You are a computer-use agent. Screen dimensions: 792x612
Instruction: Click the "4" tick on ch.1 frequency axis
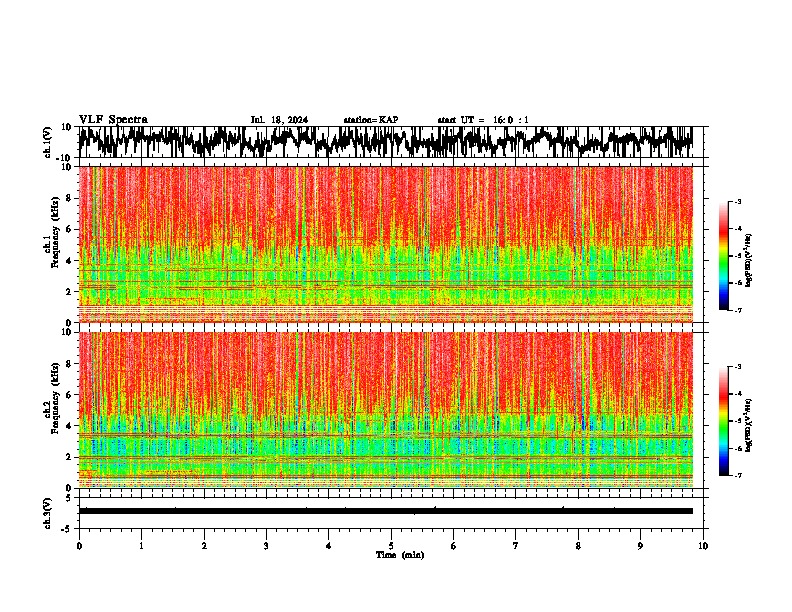click(x=69, y=261)
